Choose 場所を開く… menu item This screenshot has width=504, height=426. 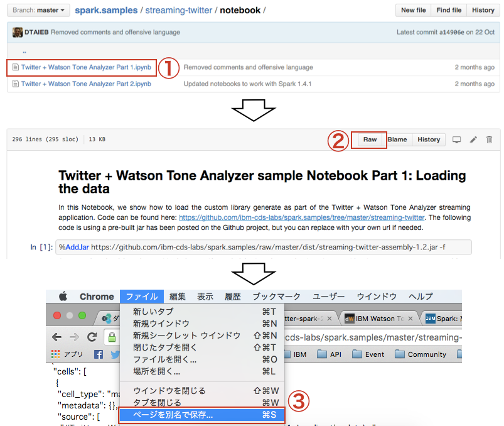click(202, 371)
